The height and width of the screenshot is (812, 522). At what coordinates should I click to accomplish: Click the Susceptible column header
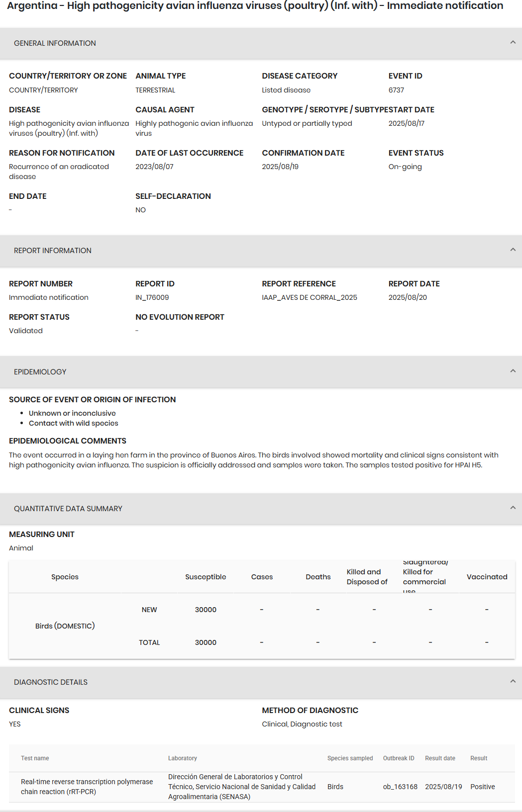206,577
